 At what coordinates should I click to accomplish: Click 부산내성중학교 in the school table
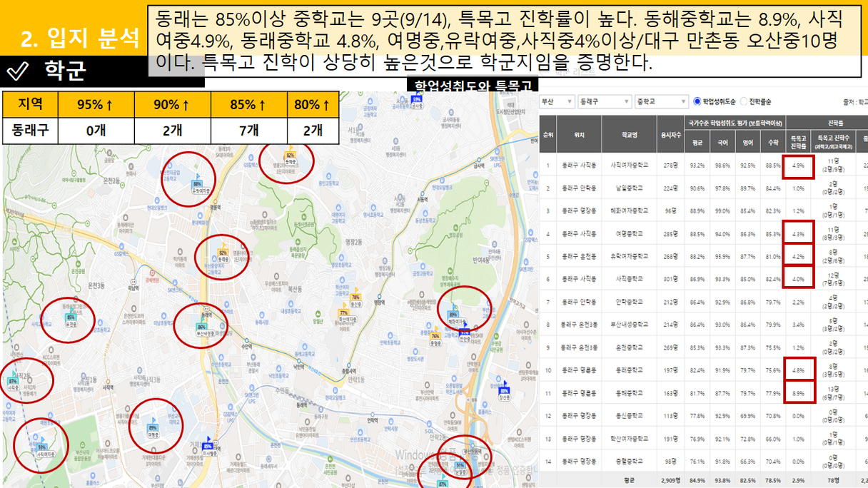(629, 325)
